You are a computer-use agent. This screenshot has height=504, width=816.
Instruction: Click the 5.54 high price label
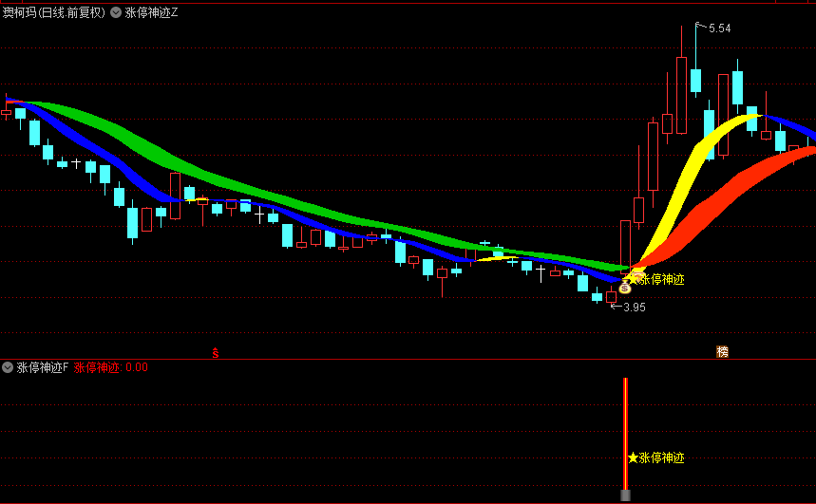(720, 28)
